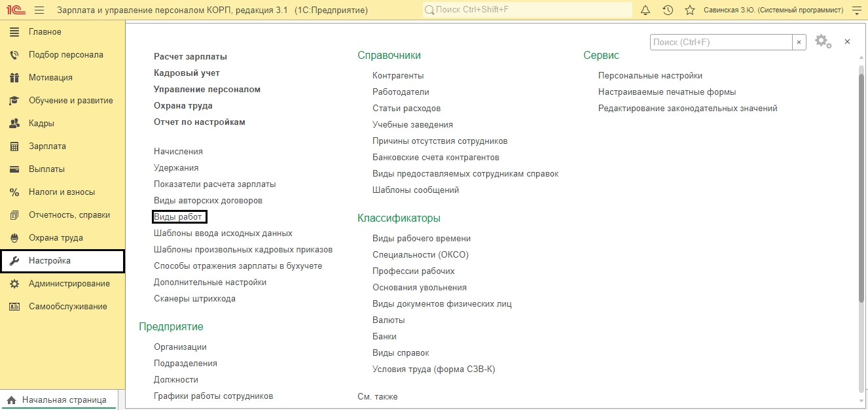
Task: Open the hamburger main menu
Action: coord(39,10)
